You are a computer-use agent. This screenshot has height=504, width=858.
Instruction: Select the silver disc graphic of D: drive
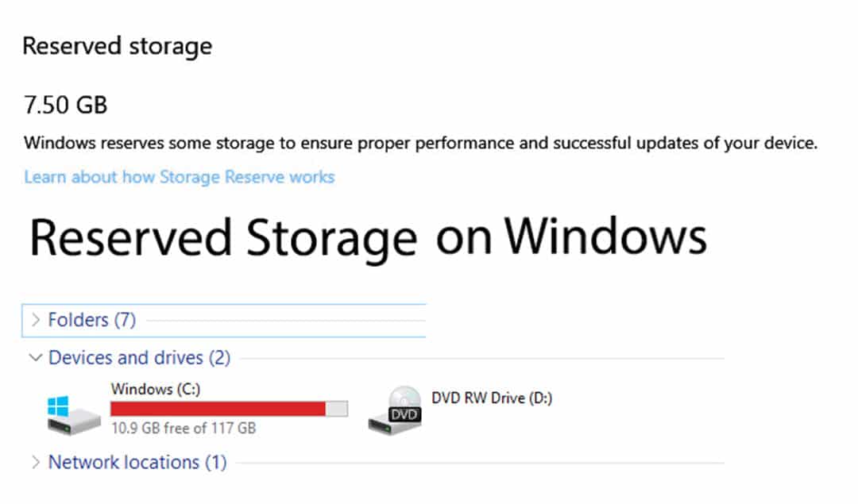(x=405, y=398)
